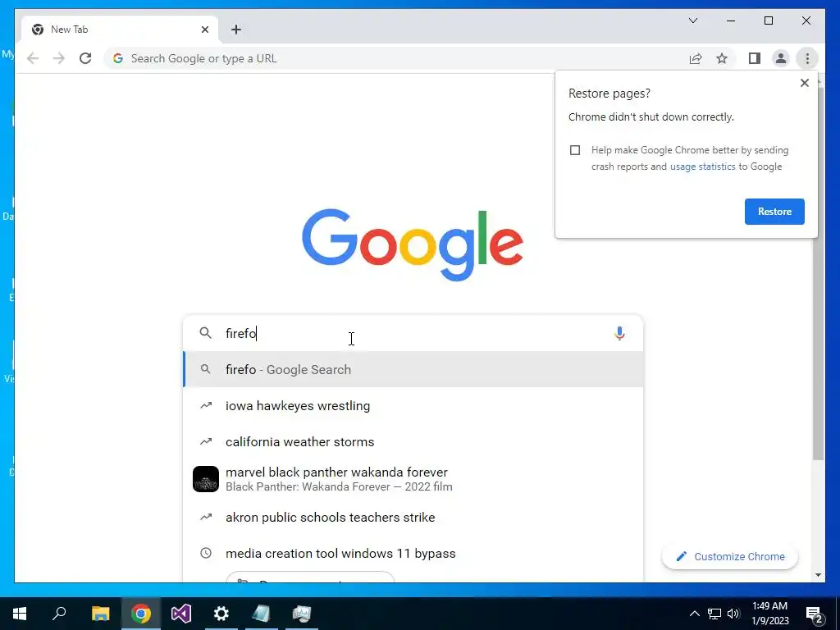
Task: Open Settings gear in taskbar
Action: pyautogui.click(x=221, y=614)
